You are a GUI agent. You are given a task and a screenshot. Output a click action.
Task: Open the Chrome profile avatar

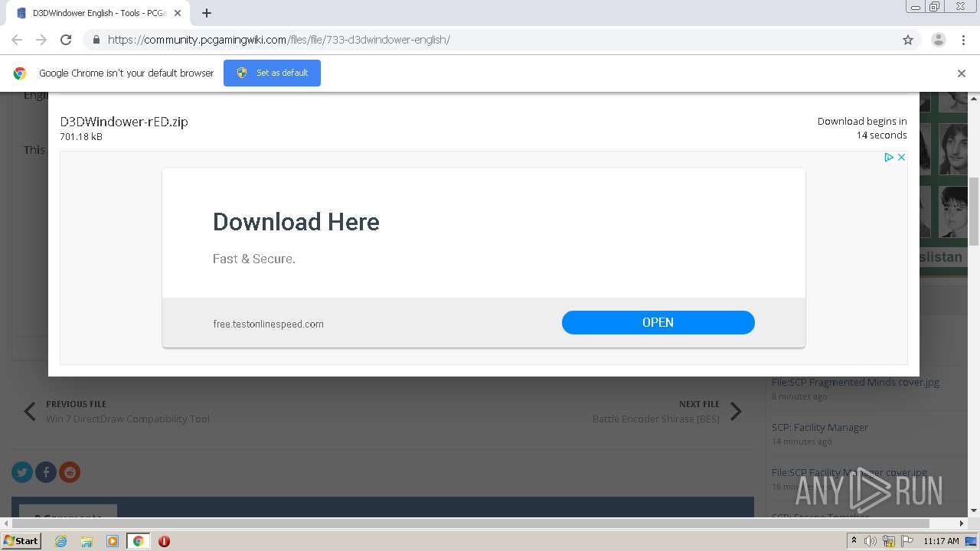939,40
